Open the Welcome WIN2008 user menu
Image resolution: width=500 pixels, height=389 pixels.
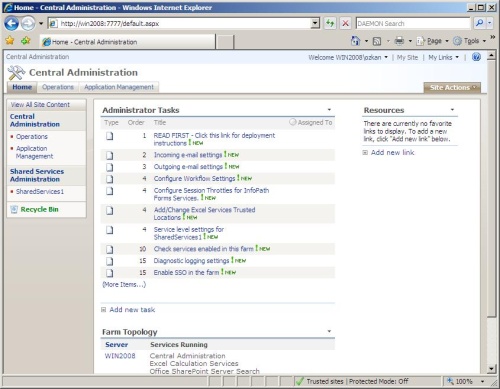tap(348, 57)
